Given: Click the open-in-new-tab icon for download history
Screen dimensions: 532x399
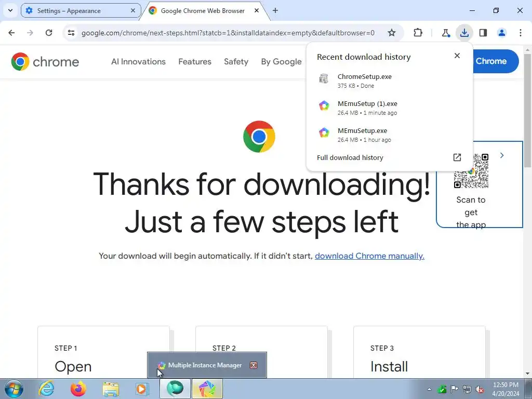Looking at the screenshot, I should point(457,157).
